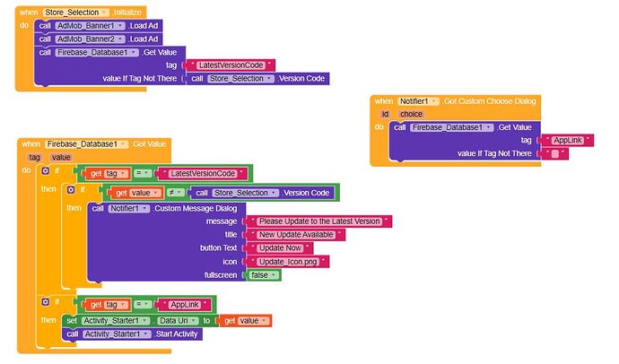Select the 'tag' parameter of Got Value event

point(35,158)
